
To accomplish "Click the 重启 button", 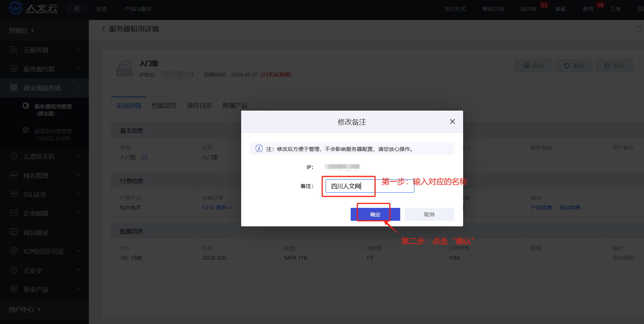I will 574,66.
